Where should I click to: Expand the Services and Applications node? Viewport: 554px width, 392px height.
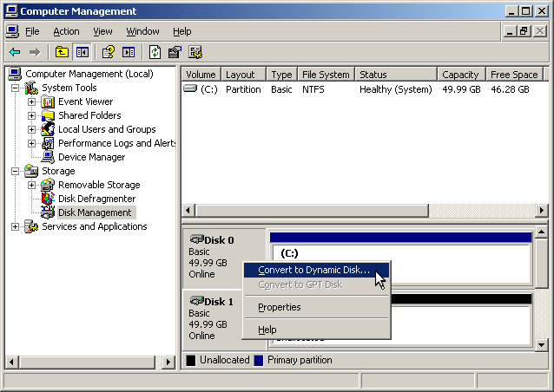15,226
